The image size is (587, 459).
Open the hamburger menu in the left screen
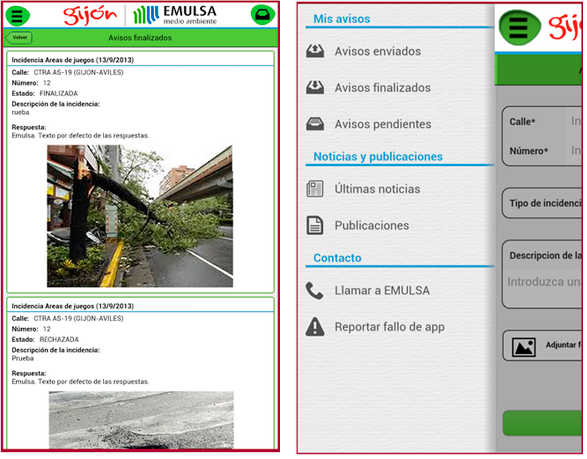pos(17,16)
